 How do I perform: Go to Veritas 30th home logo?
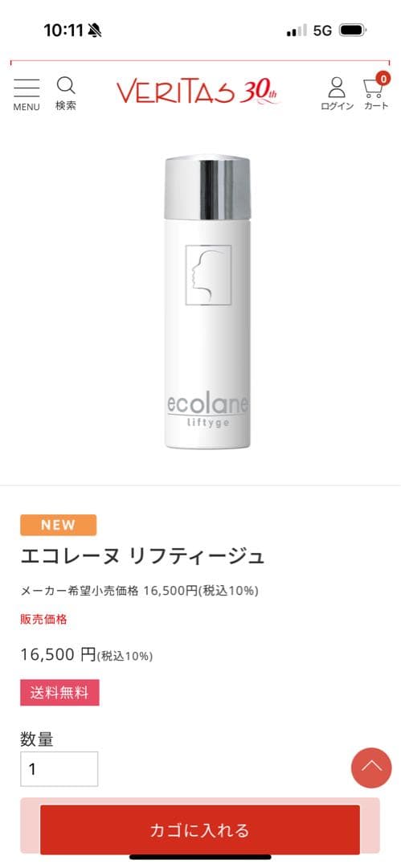(198, 91)
